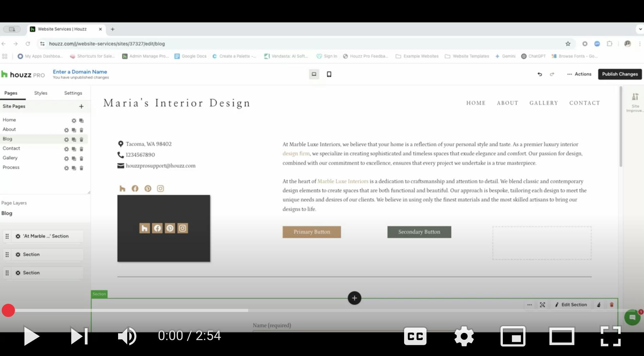
Task: Delete the Process page
Action: 81,168
